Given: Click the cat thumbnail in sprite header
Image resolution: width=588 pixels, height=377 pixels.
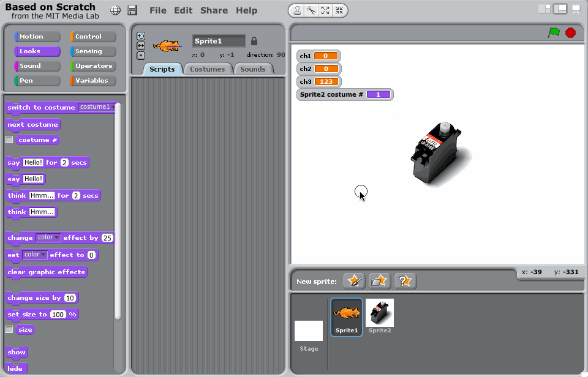Looking at the screenshot, I should 167,46.
